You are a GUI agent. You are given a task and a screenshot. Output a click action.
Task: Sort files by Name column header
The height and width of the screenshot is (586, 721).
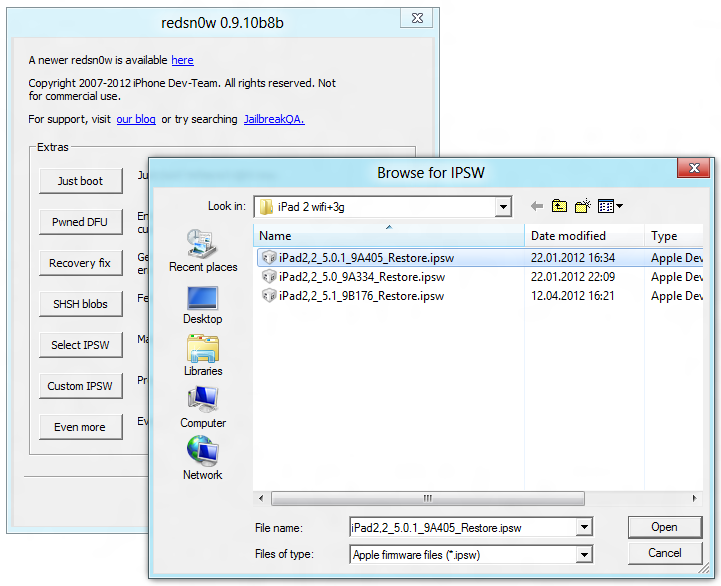[390, 236]
